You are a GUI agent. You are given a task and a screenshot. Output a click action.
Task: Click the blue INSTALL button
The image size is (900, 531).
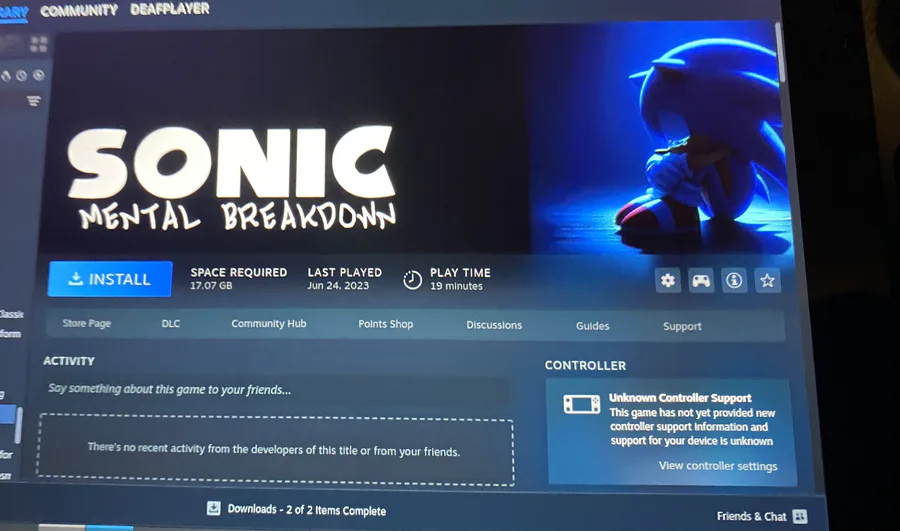[x=110, y=279]
